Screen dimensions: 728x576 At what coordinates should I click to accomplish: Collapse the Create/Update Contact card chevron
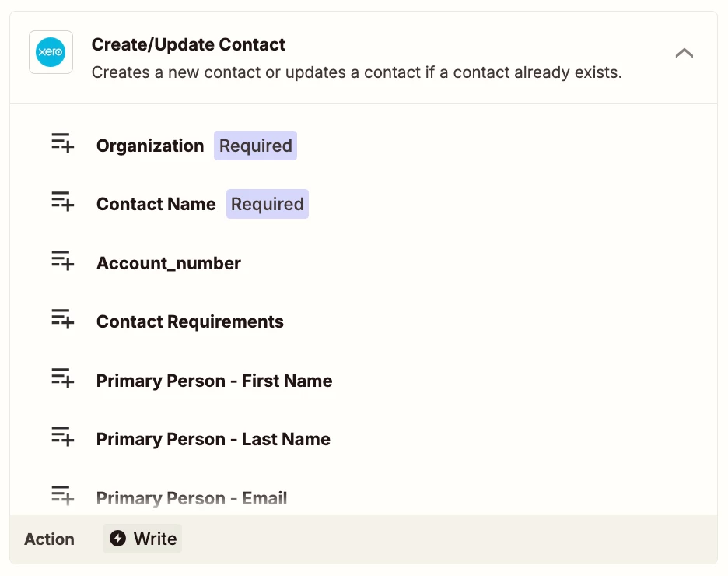click(684, 54)
